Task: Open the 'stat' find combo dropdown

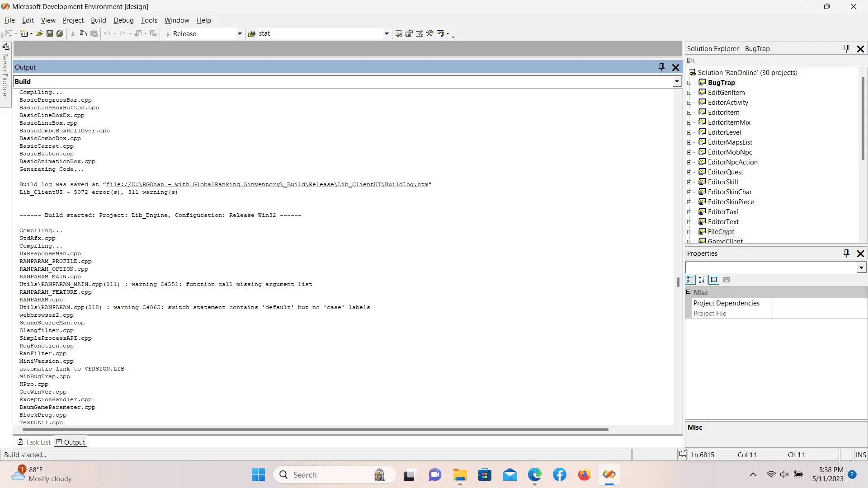Action: point(387,34)
